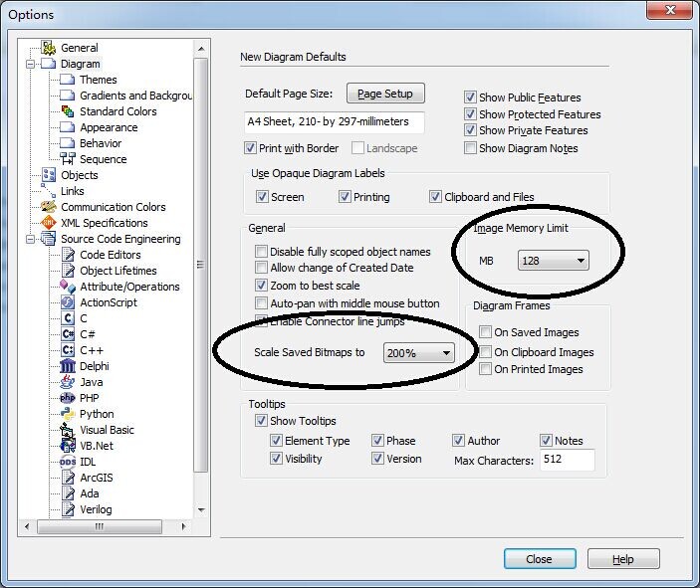Click the Links connector icon

coord(48,190)
